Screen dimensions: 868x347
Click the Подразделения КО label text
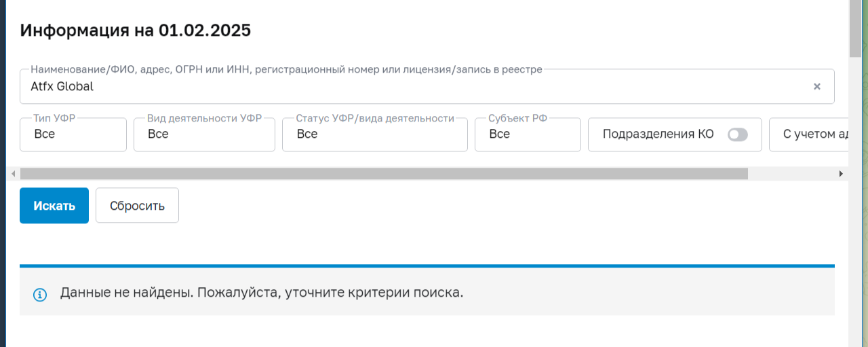point(658,134)
